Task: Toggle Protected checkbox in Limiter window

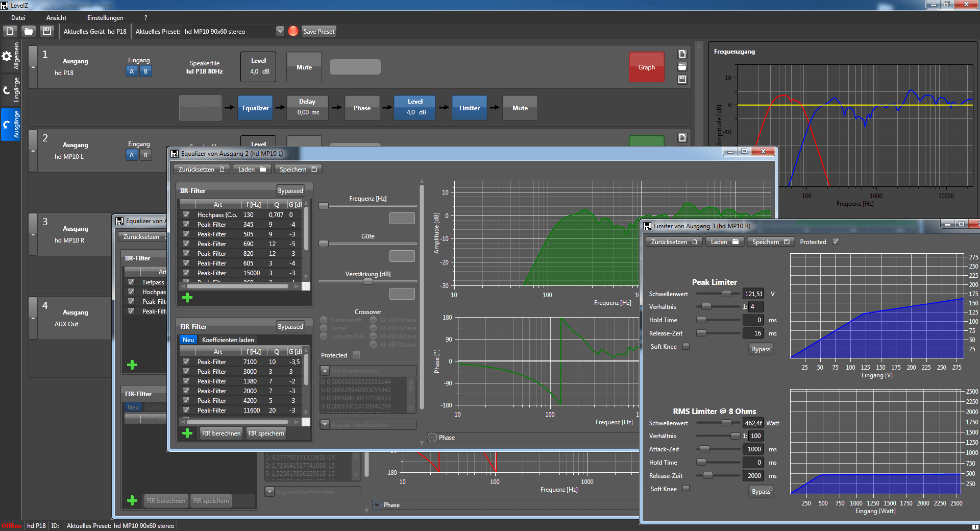Action: [836, 242]
